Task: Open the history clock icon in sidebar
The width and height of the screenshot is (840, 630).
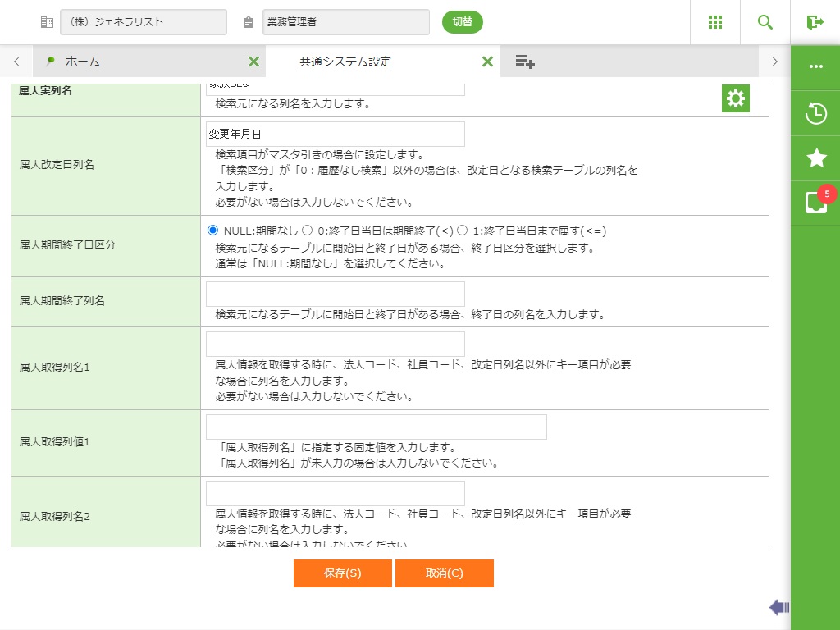Action: pyautogui.click(x=815, y=113)
